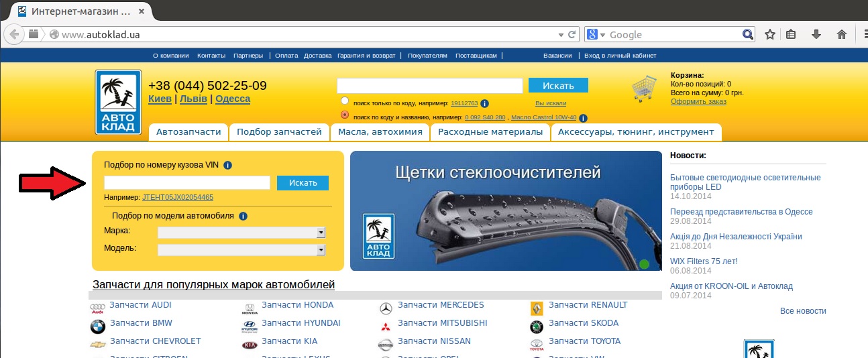Click the search magnifier in Google box
The width and height of the screenshot is (868, 358).
coord(748,34)
